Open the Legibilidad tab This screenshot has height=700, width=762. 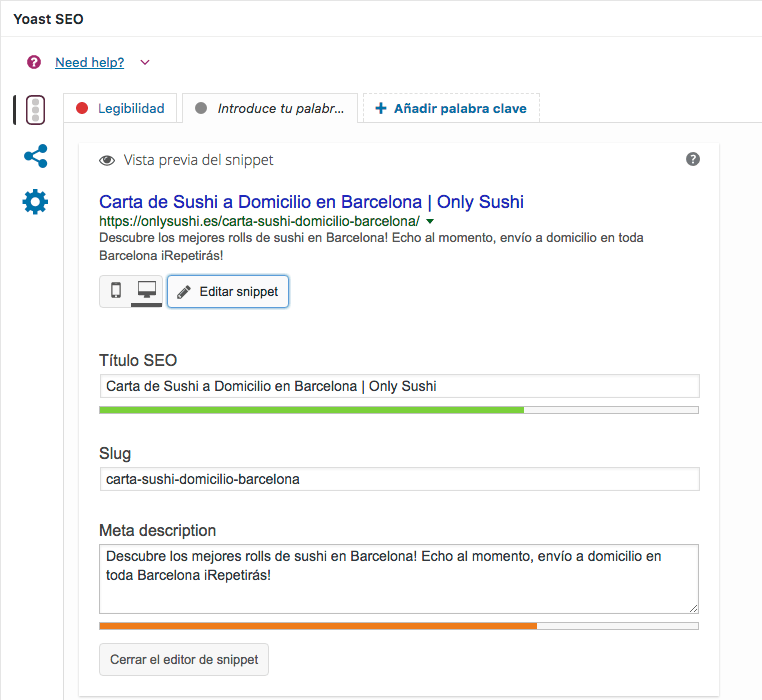120,108
